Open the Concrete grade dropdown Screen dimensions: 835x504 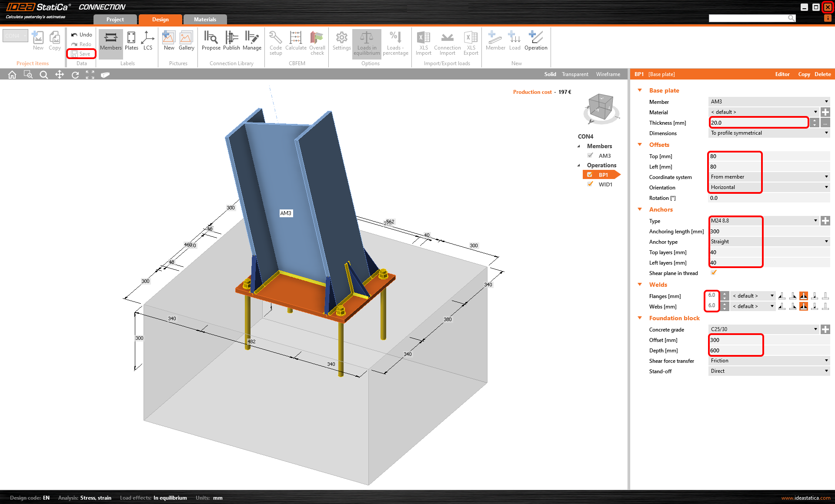(764, 329)
